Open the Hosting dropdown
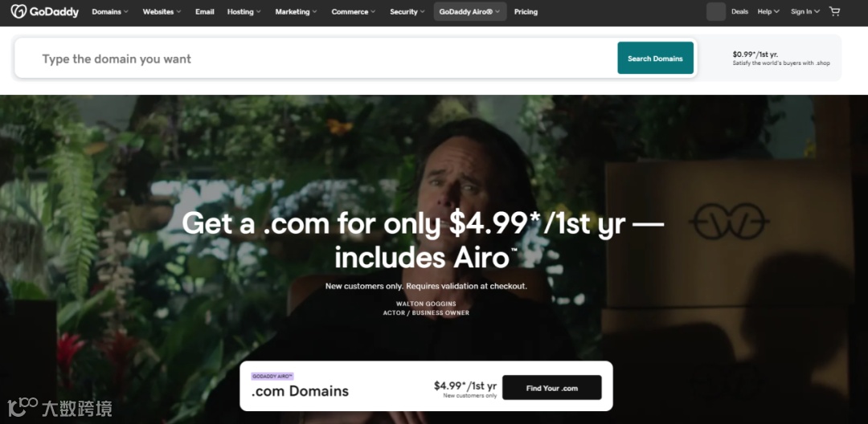Screen dimensions: 868x424 tap(244, 11)
